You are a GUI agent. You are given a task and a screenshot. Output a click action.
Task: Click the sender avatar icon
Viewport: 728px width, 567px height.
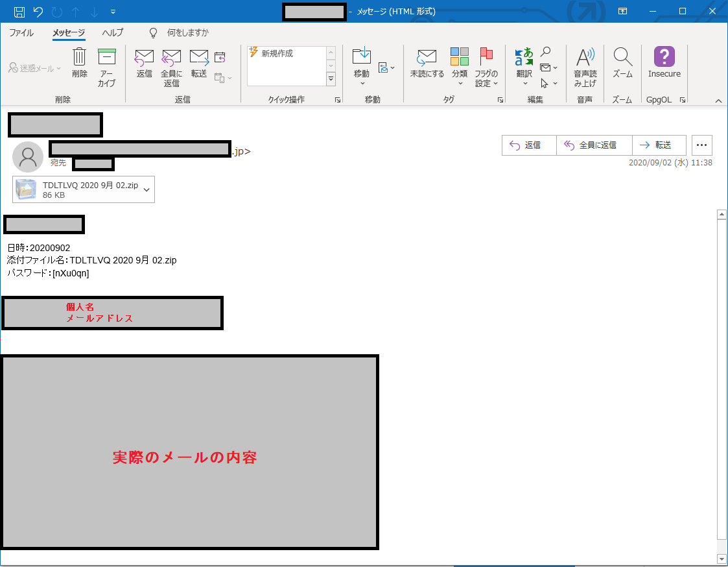tap(28, 157)
